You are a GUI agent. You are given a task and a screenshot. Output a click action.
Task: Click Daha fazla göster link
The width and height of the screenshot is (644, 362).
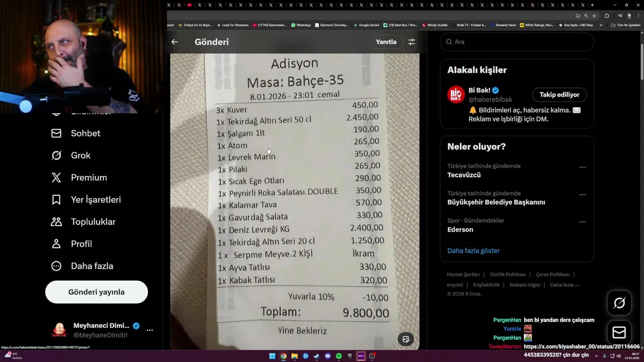pyautogui.click(x=473, y=250)
